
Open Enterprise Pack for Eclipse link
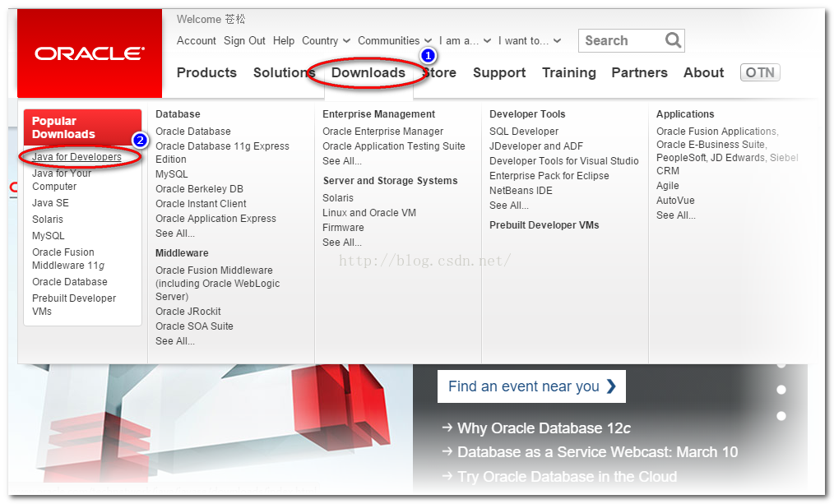point(549,176)
